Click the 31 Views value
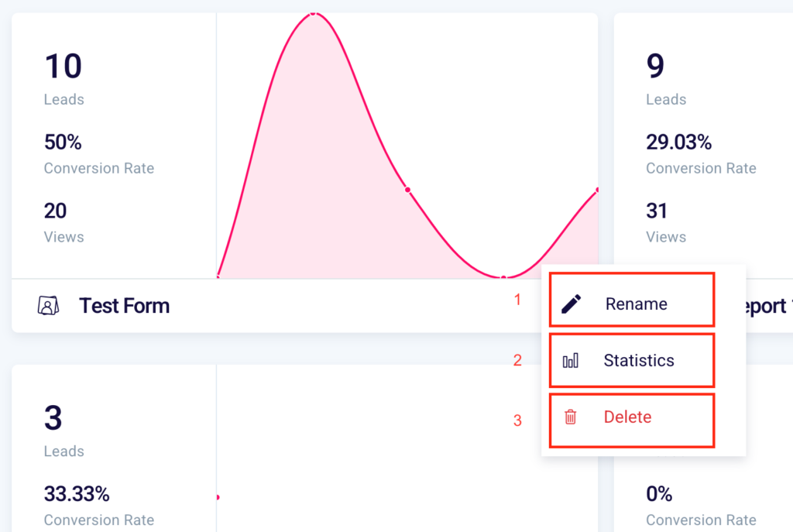 657,211
